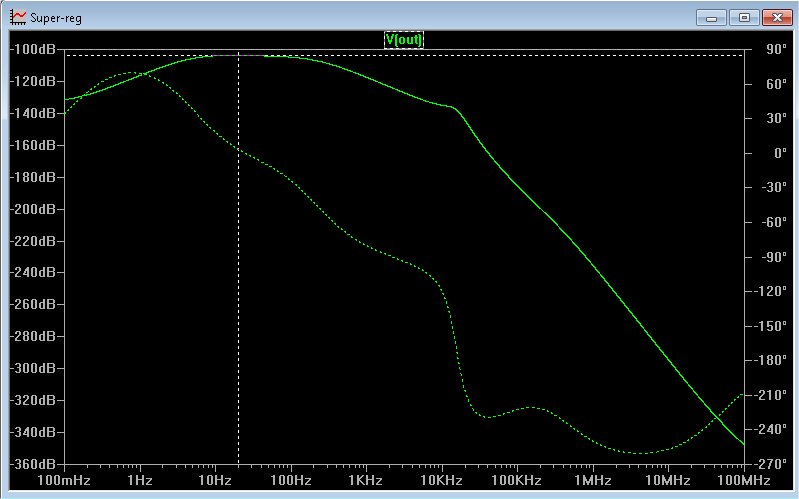Click the -220dB left axis label
This screenshot has width=799, height=499.
[33, 241]
